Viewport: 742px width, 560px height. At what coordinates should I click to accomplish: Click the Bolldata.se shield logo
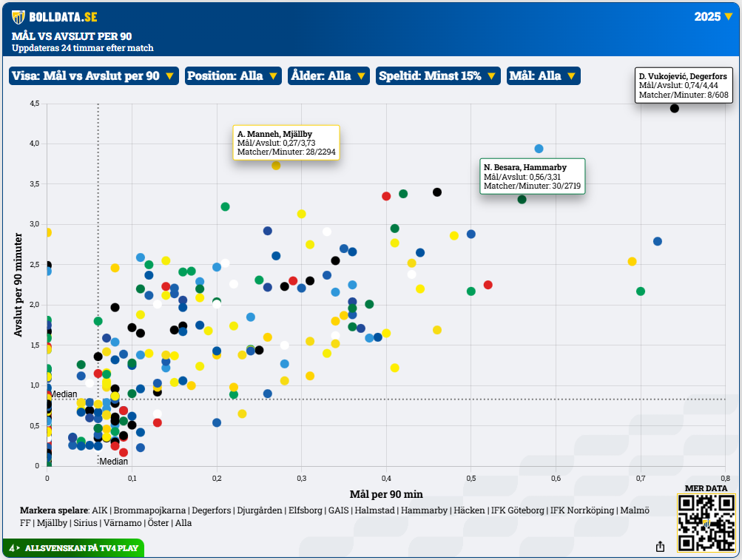pos(18,17)
